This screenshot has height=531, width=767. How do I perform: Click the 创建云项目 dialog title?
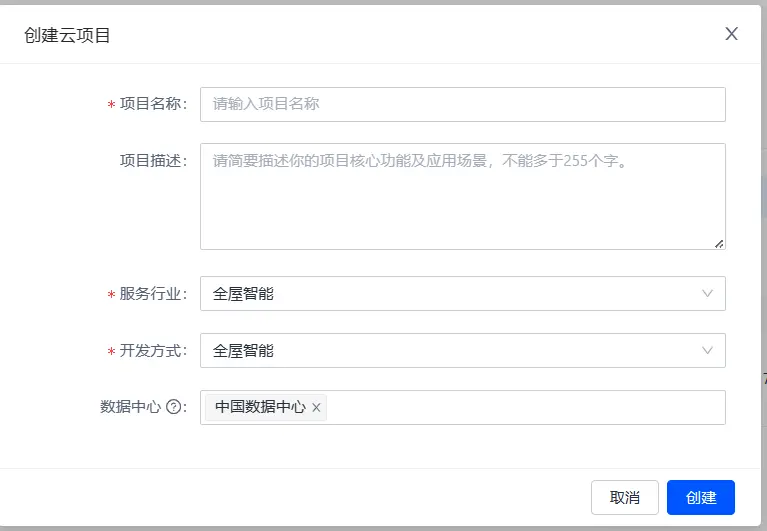67,35
